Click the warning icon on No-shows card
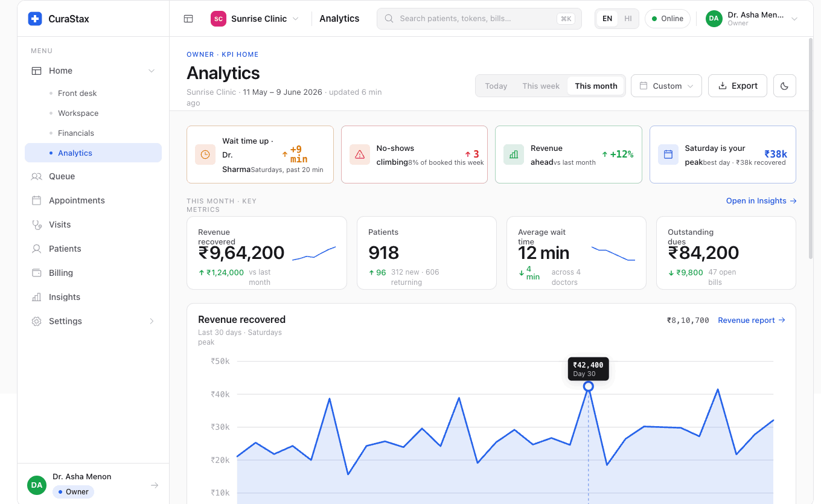821x504 pixels. click(x=360, y=155)
